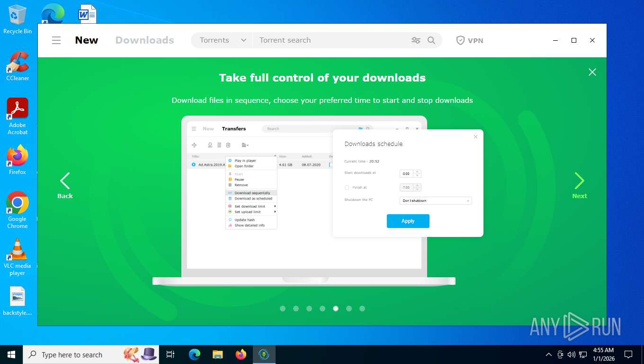The height and width of the screenshot is (364, 644).
Task: Select the active fifth slide dot
Action: (336, 309)
